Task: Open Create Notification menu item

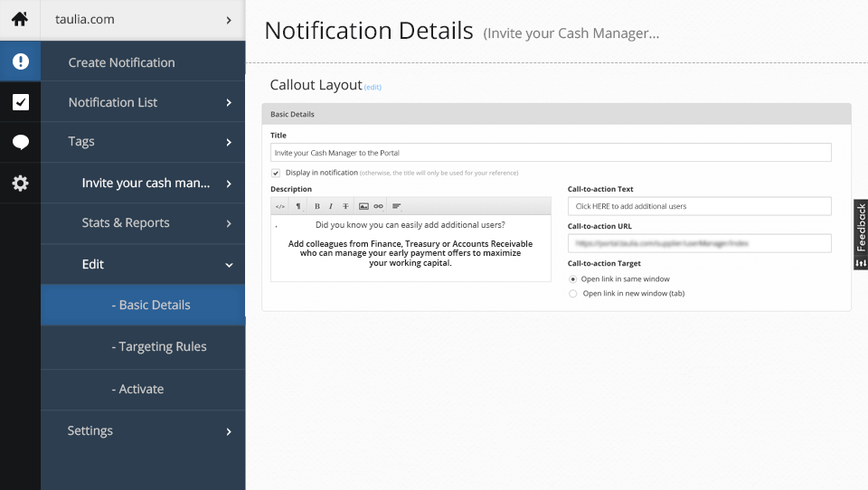Action: click(143, 62)
